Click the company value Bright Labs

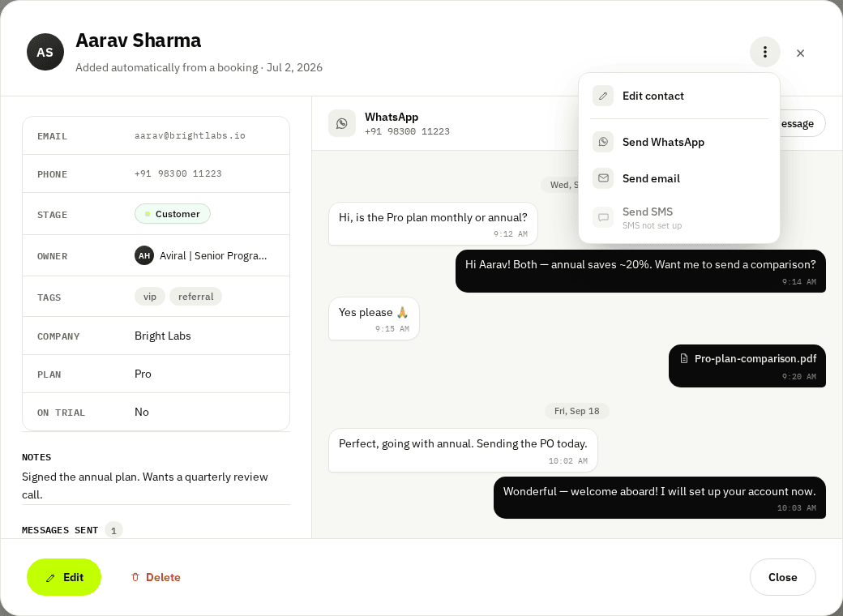tap(162, 336)
